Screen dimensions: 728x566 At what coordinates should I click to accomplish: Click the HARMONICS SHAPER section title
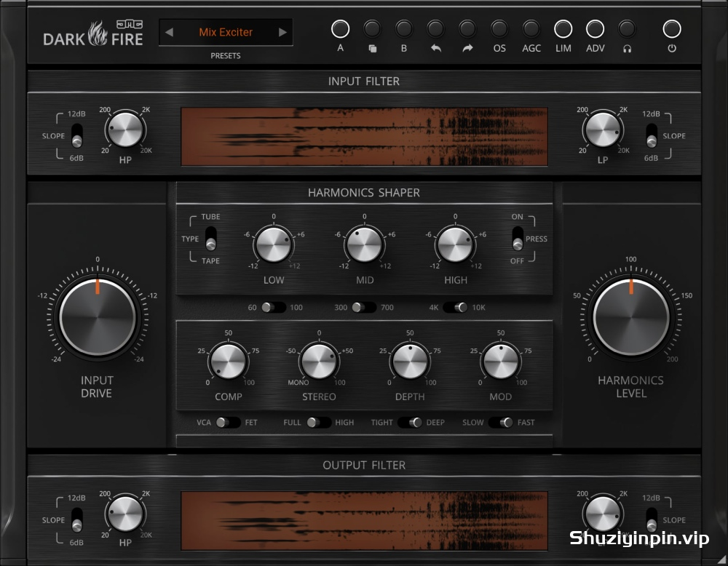[x=364, y=193]
